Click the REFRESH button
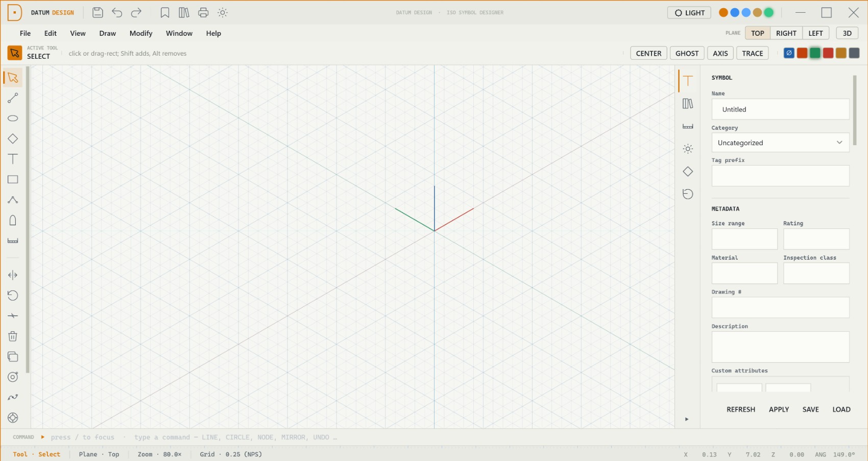 (x=741, y=409)
